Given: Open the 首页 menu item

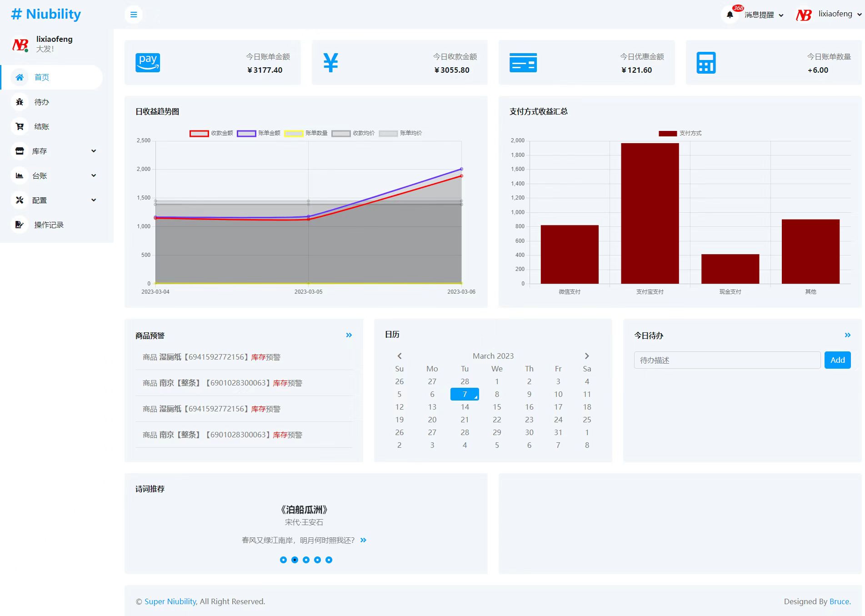Looking at the screenshot, I should (52, 77).
